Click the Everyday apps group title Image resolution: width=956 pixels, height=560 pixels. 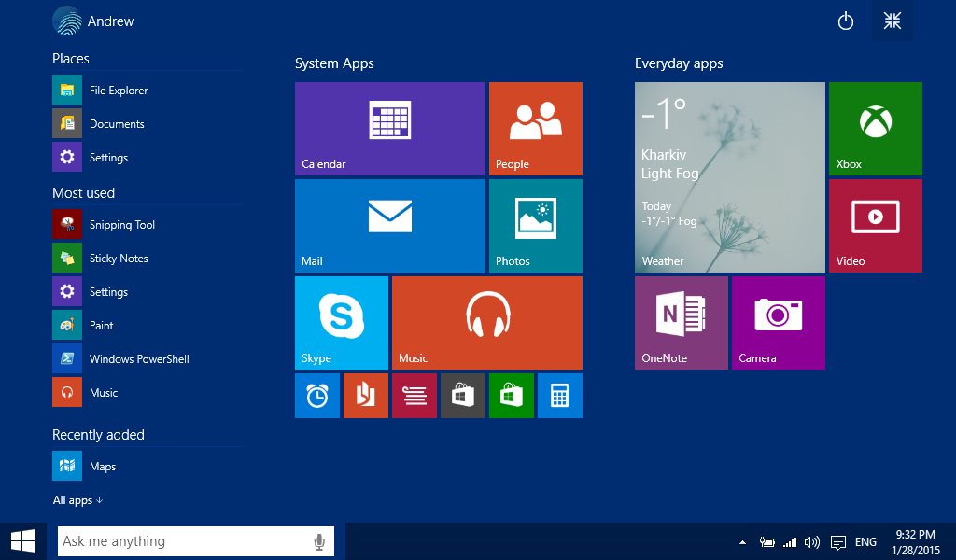pyautogui.click(x=680, y=63)
